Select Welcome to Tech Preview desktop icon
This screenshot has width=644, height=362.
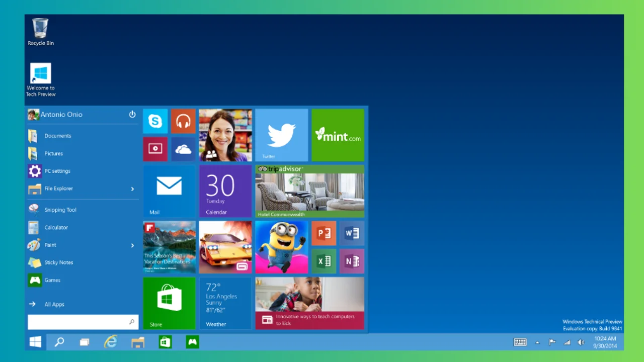[x=41, y=80]
